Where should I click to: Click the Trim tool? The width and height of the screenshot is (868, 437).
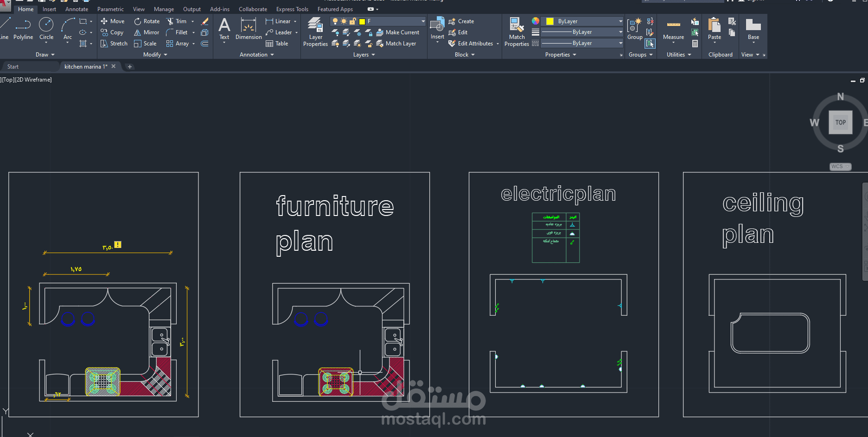click(x=177, y=21)
